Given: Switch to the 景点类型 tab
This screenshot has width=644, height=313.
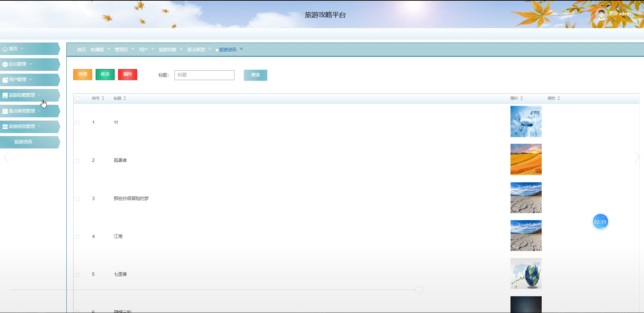Looking at the screenshot, I should (x=196, y=50).
